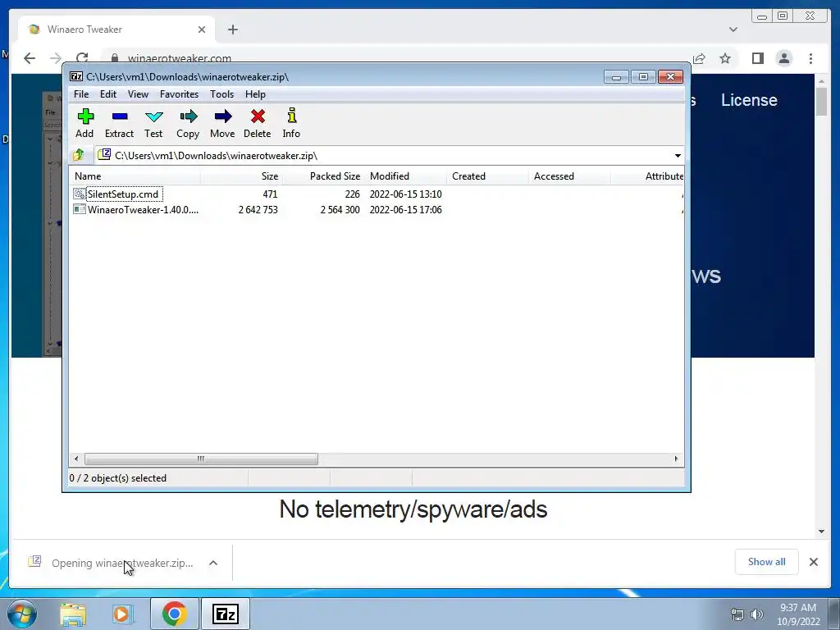Click Show all downloads button

click(x=767, y=562)
